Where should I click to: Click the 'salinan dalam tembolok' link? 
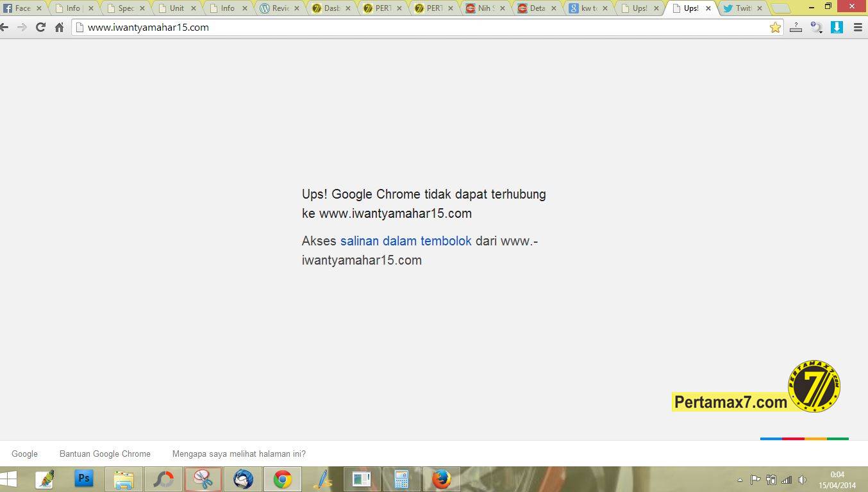tap(406, 241)
